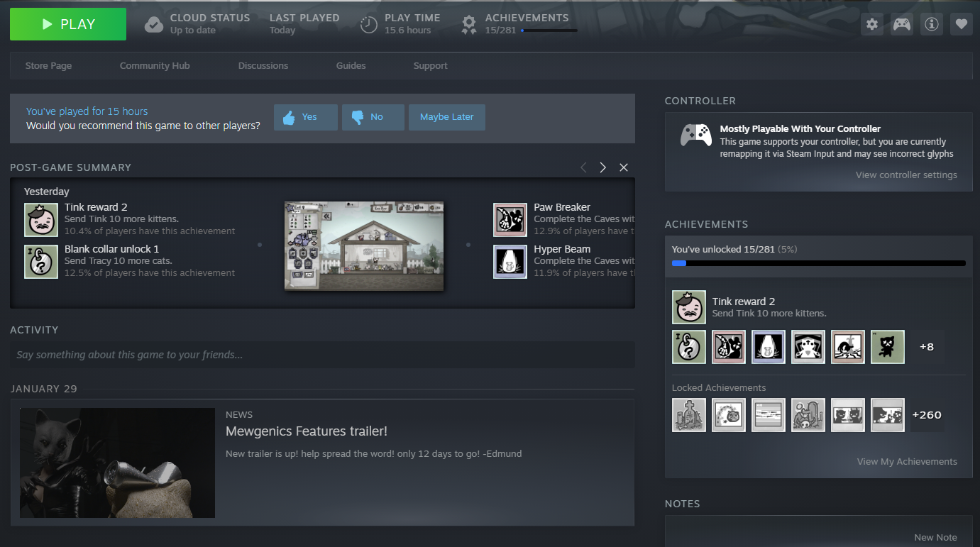
Task: Click the LAST PLAYED Today status
Action: click(304, 23)
